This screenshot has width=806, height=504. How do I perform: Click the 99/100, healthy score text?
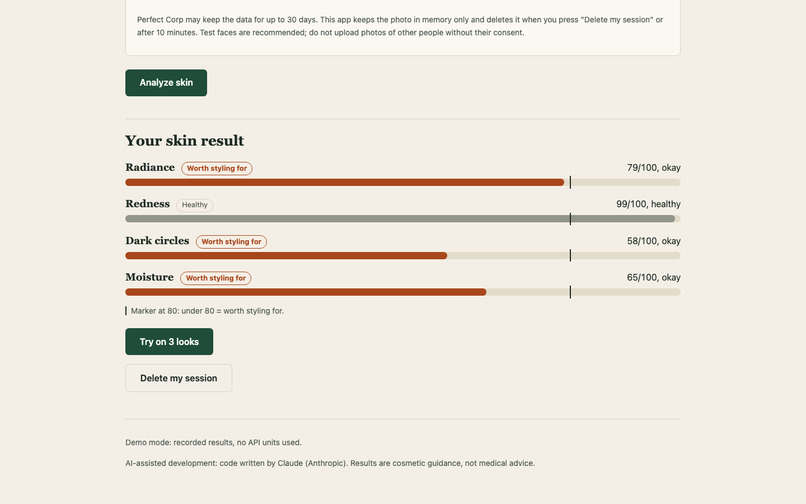click(648, 204)
